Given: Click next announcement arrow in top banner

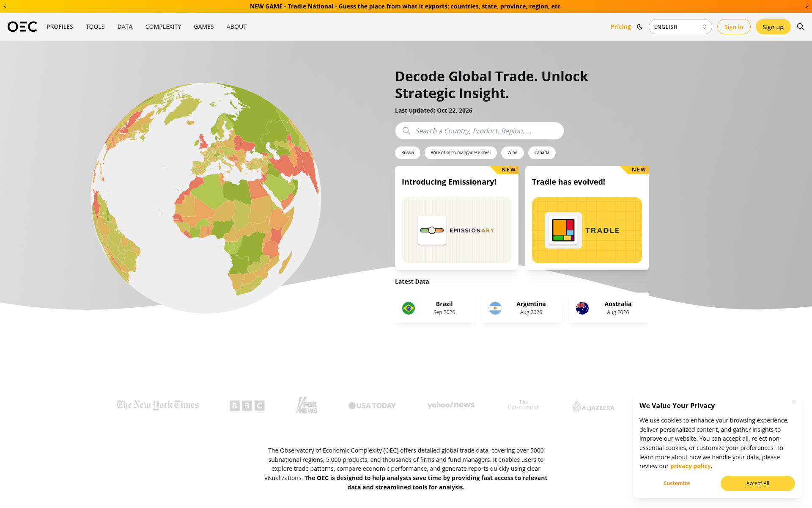Looking at the screenshot, I should point(807,6).
